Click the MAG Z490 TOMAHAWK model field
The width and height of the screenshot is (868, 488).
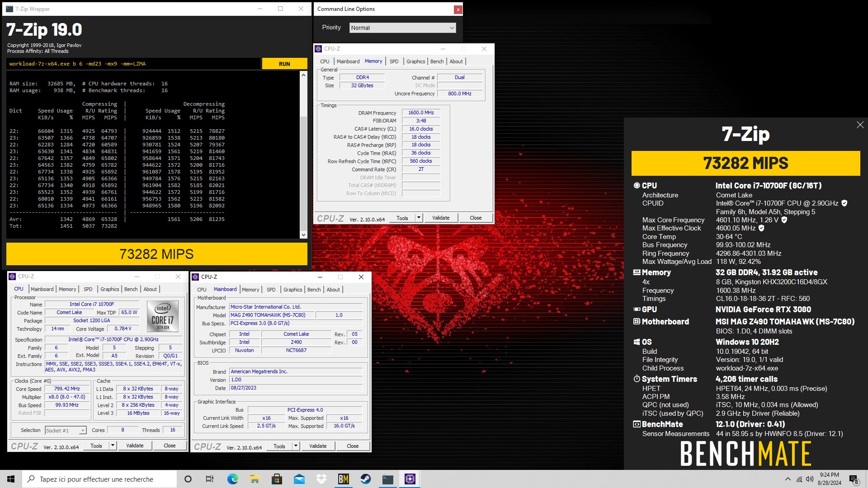pos(272,315)
